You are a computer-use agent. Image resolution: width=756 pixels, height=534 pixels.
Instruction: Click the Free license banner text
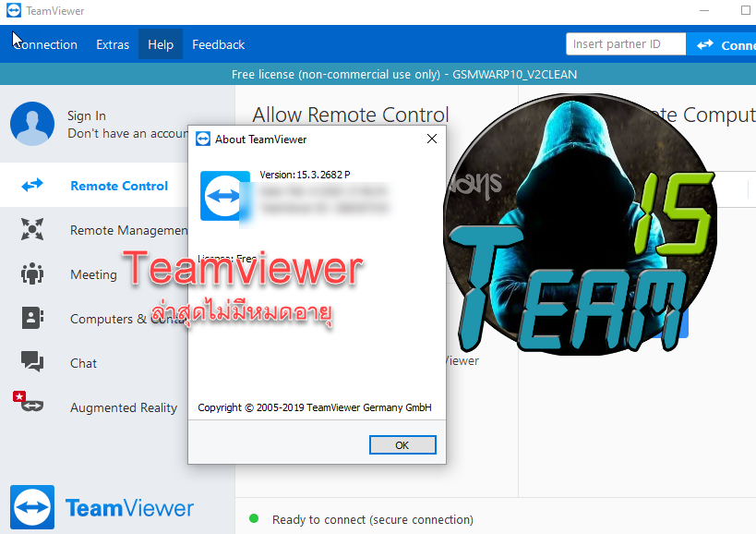coord(404,74)
